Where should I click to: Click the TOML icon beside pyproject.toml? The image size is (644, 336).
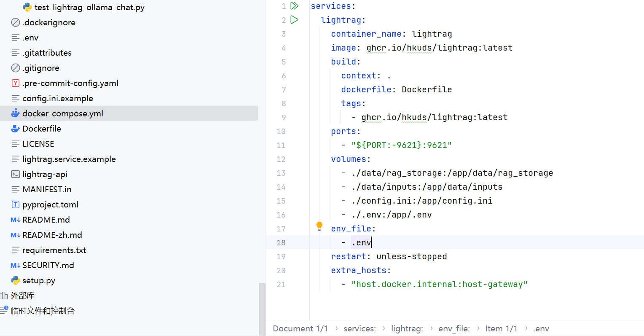click(x=16, y=204)
